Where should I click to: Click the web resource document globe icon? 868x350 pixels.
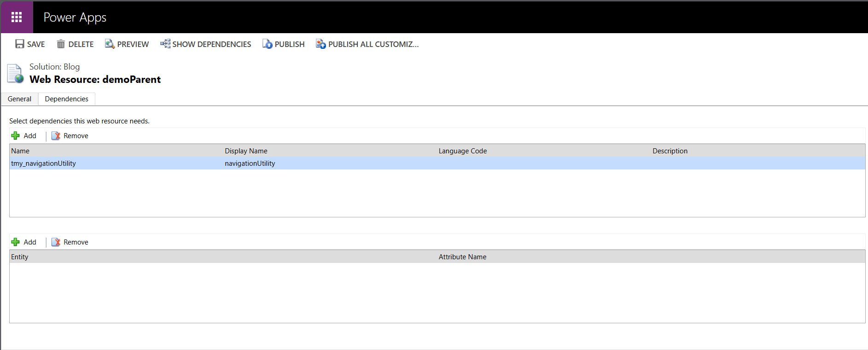pos(15,74)
